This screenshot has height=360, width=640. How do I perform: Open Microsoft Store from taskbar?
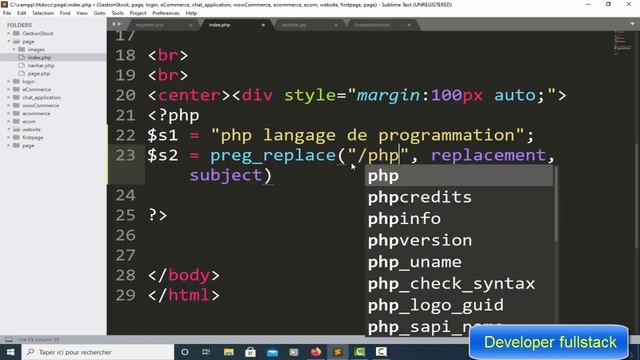click(250, 352)
